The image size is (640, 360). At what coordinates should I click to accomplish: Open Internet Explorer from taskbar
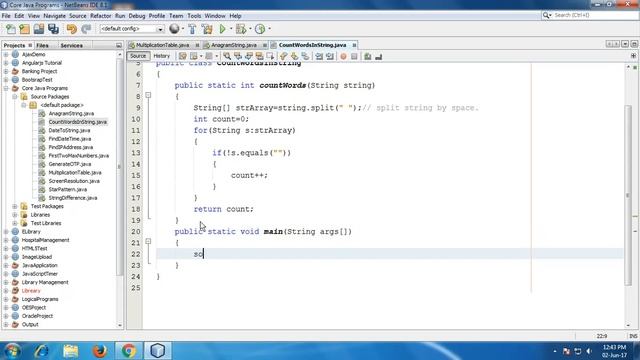pyautogui.click(x=42, y=351)
